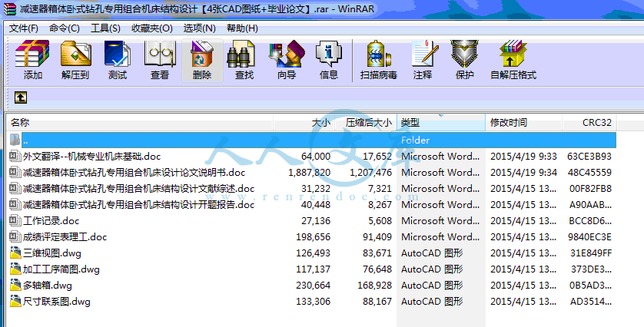Image resolution: width=644 pixels, height=327 pixels.
Task: Click packed size value 88,167
Action: pos(377,302)
